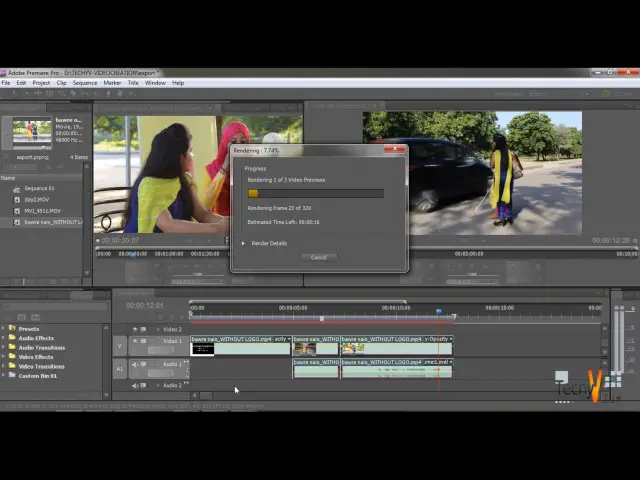Viewport: 640px width, 480px height.
Task: Expand the Video Effects folder
Action: click(3, 357)
